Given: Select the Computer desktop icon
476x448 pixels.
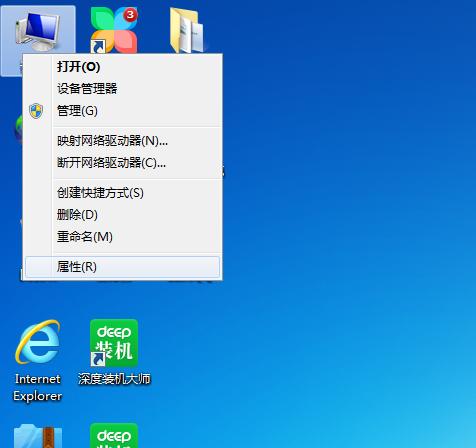Looking at the screenshot, I should [38, 31].
